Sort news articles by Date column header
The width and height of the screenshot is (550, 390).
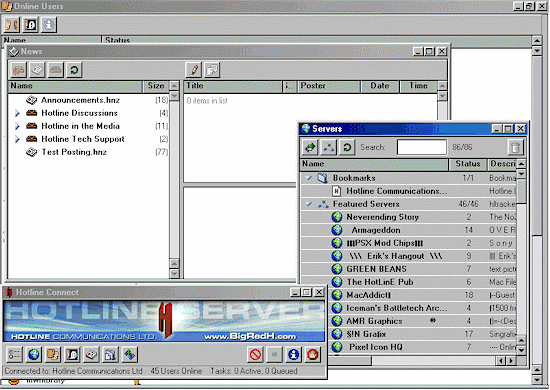click(x=380, y=86)
